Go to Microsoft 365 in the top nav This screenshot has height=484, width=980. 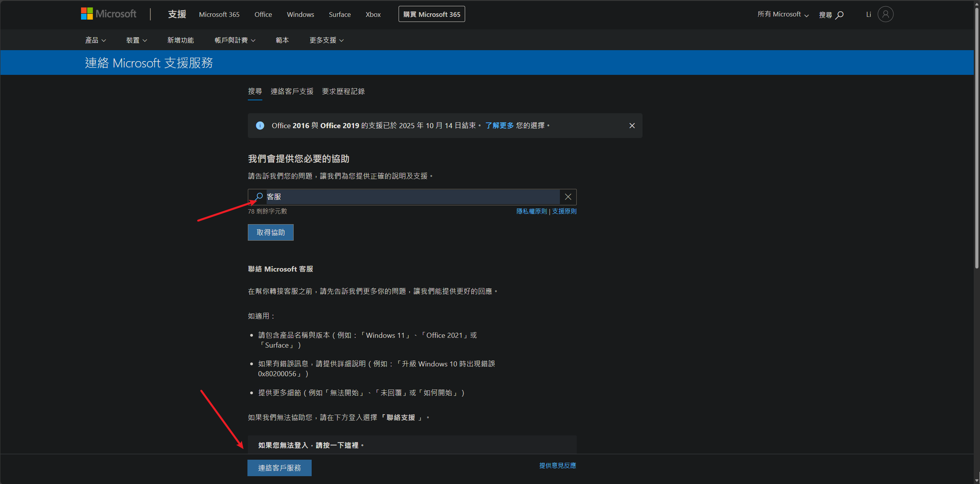point(219,15)
